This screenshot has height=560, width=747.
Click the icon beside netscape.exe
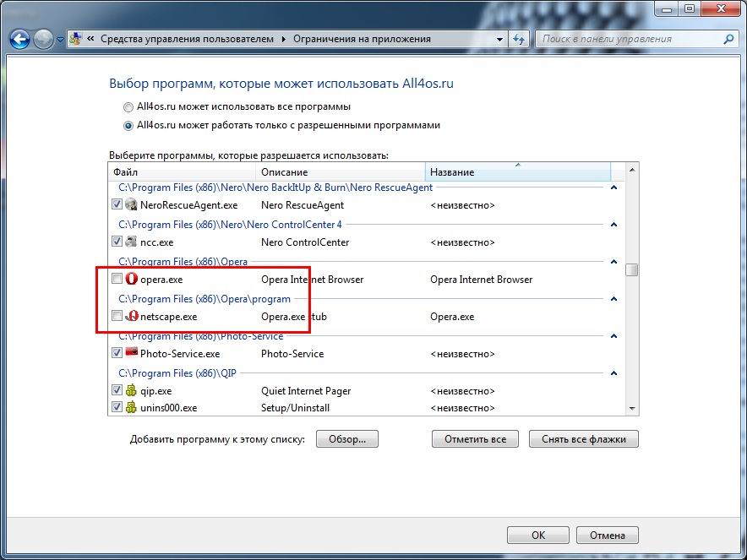[x=132, y=316]
